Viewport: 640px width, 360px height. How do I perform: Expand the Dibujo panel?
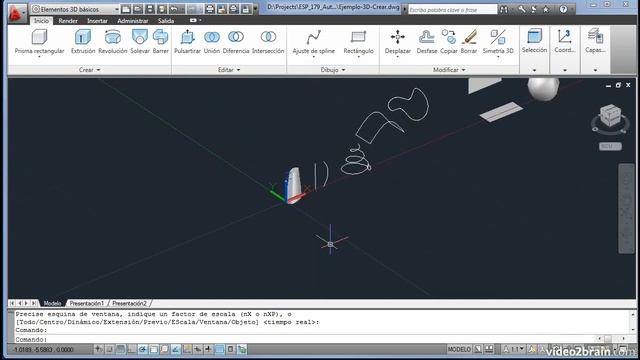[333, 70]
